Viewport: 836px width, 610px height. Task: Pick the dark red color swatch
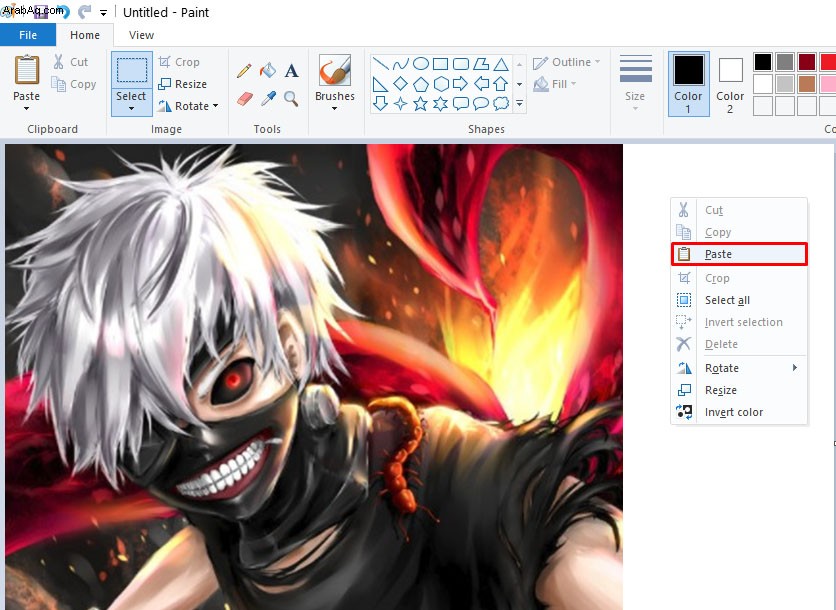click(807, 62)
